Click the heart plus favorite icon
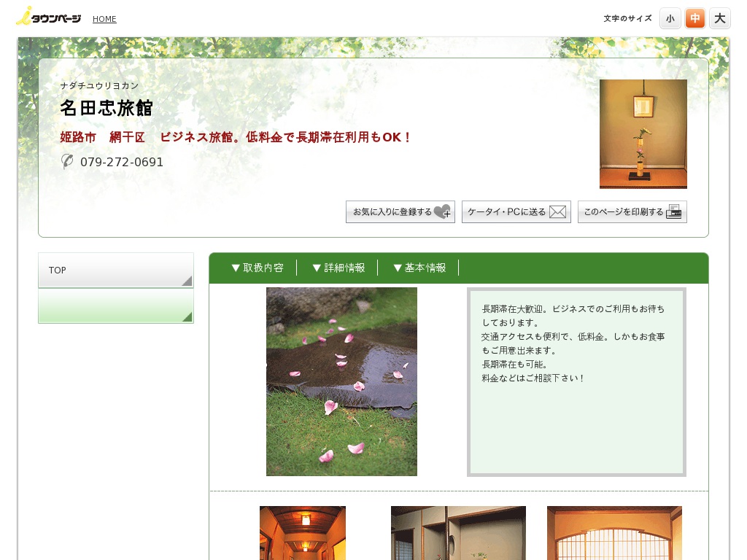747x560 pixels. tap(443, 211)
